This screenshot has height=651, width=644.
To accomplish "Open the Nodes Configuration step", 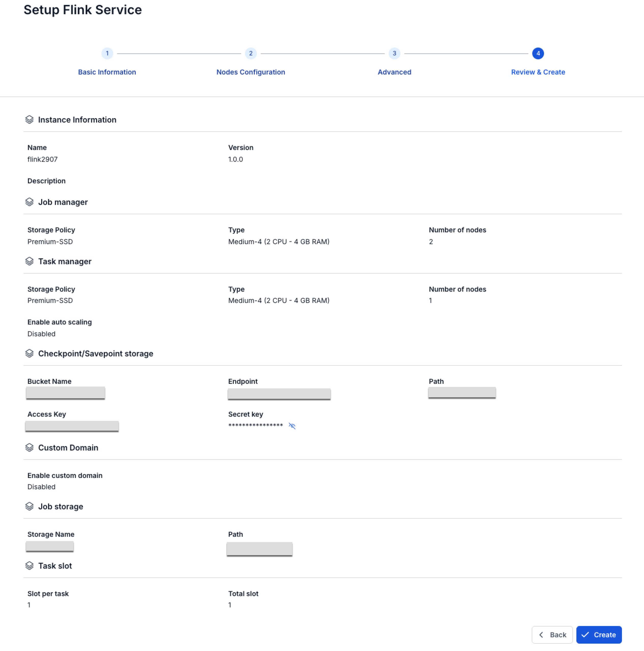I will pos(251,72).
